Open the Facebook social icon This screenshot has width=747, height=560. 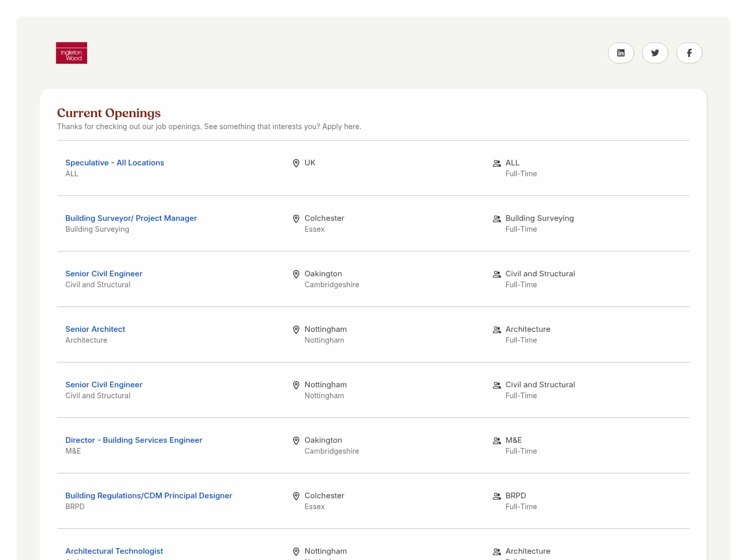tap(689, 53)
